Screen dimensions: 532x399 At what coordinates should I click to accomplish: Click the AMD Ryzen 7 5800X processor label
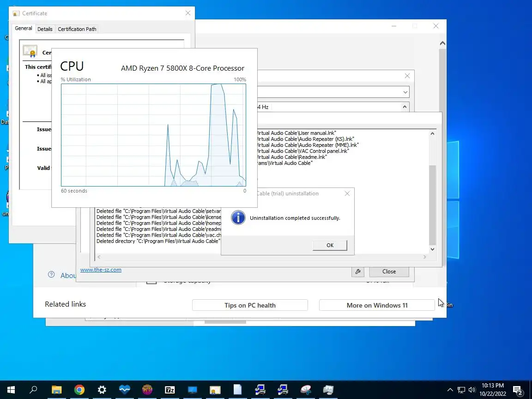coord(182,68)
